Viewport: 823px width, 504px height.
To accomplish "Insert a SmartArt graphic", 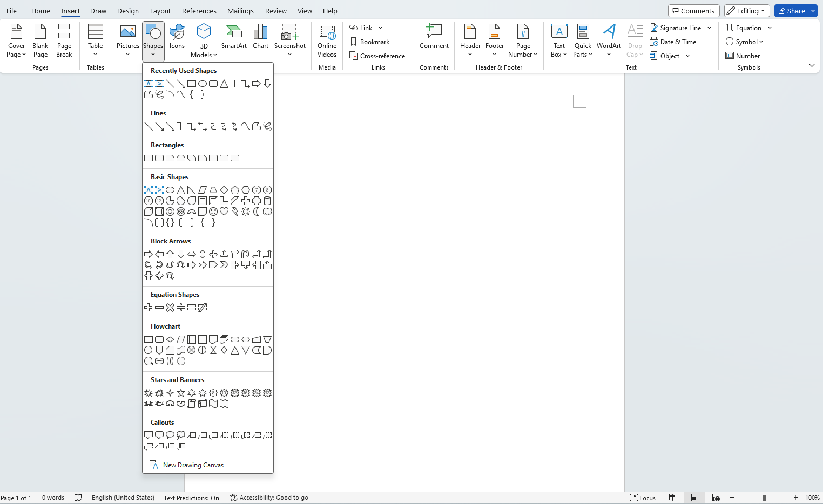I will pos(234,38).
